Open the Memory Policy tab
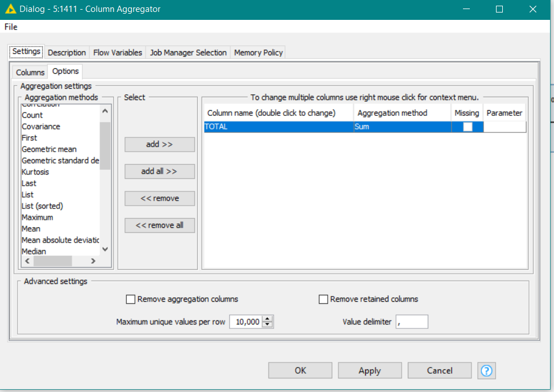The image size is (554, 392). (x=258, y=52)
